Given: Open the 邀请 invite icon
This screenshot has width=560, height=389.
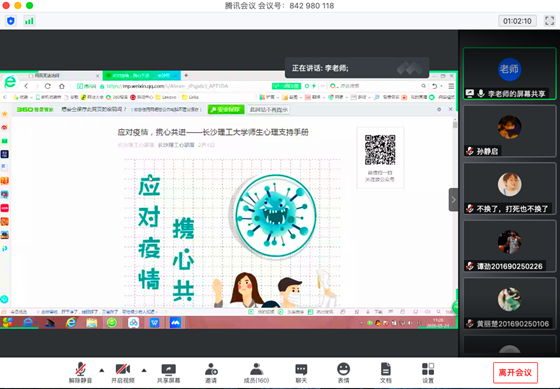Looking at the screenshot, I should tap(211, 373).
